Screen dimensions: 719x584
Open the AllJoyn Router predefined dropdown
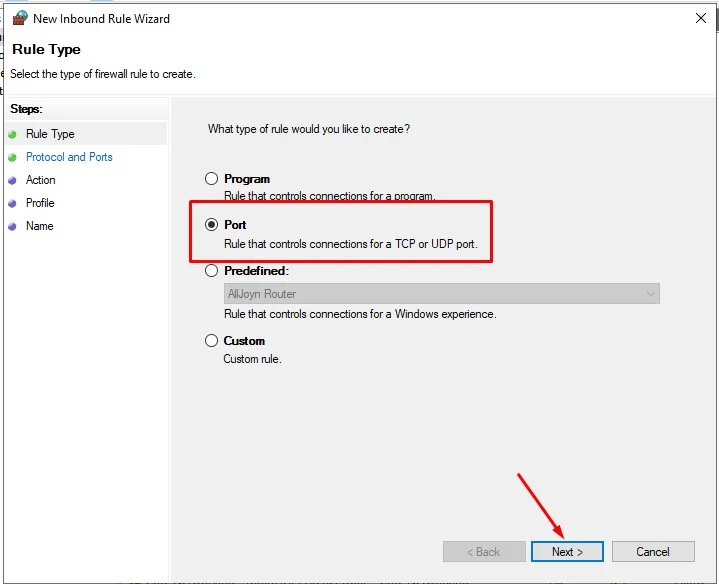tap(442, 293)
